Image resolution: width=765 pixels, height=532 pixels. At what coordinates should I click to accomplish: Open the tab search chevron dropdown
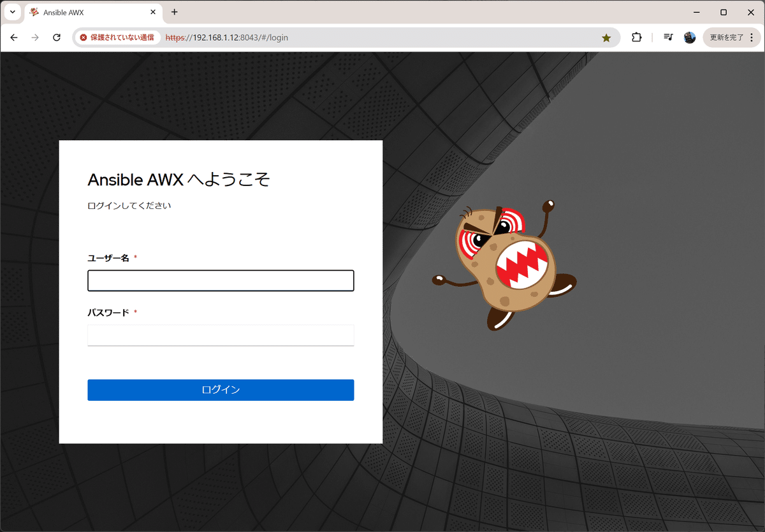[11, 11]
